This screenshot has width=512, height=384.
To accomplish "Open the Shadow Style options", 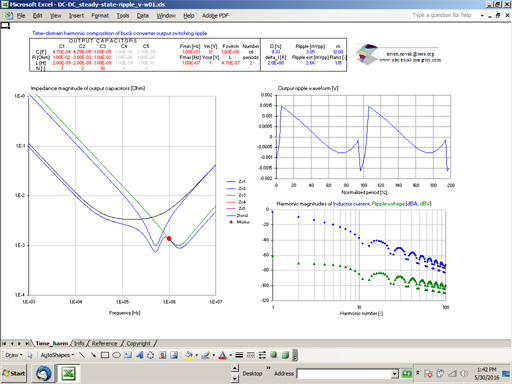I will pyautogui.click(x=274, y=355).
